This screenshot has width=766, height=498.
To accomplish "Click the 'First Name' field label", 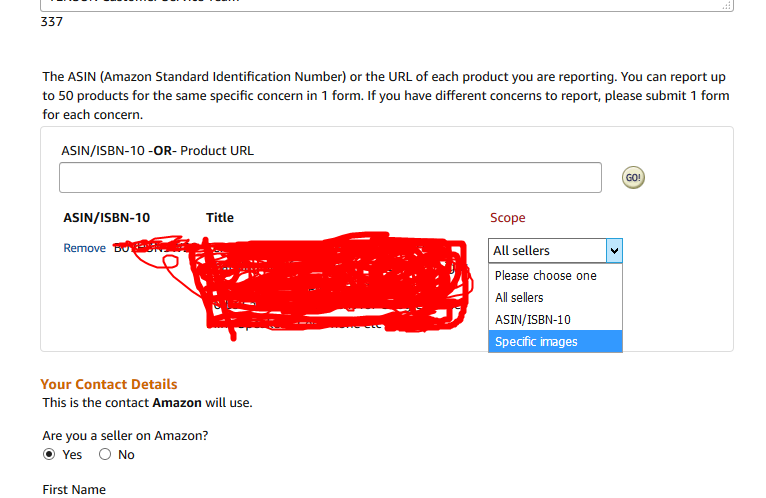I will [74, 489].
